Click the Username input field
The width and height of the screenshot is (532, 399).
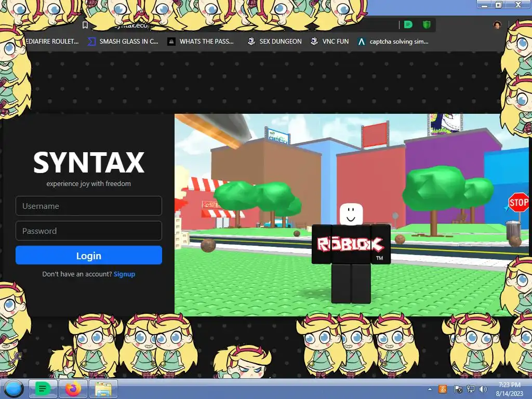88,206
